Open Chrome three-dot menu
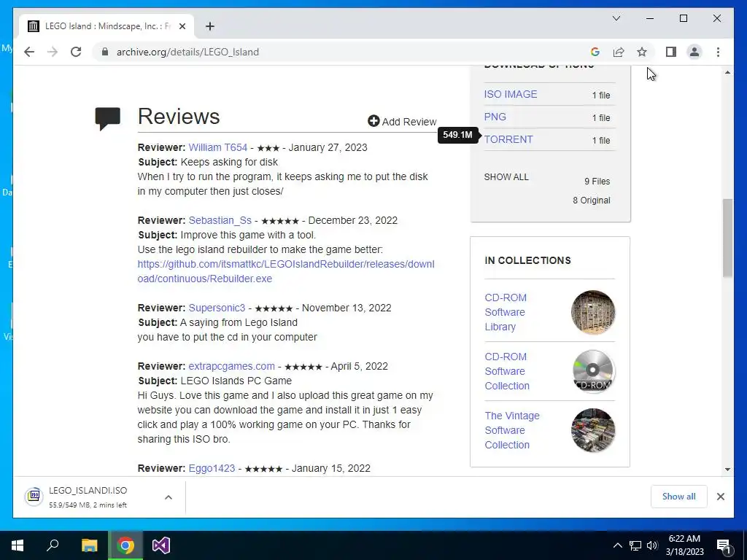747x560 pixels. pos(718,52)
